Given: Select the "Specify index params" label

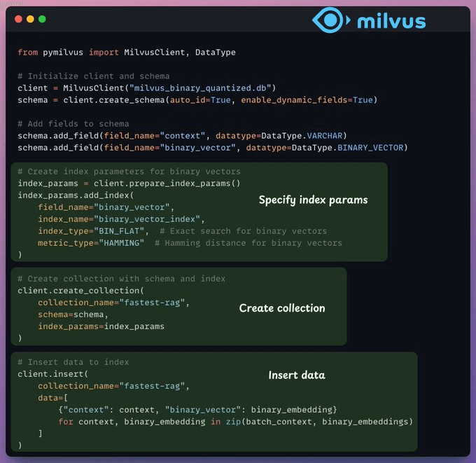Looking at the screenshot, I should coord(313,200).
